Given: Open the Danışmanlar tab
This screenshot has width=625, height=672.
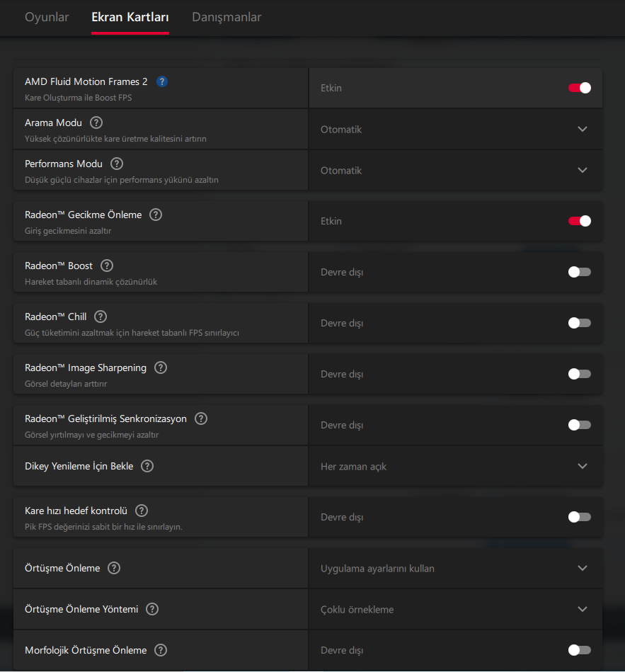Looking at the screenshot, I should [227, 17].
